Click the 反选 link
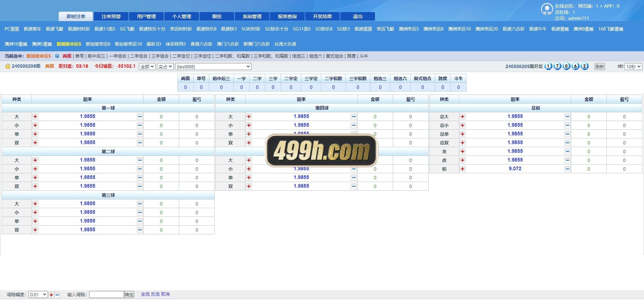 pos(155,294)
